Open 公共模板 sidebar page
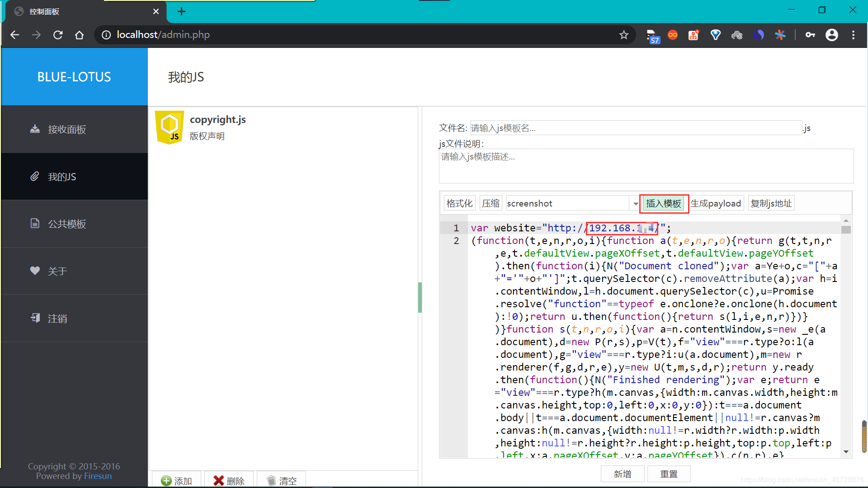The width and height of the screenshot is (868, 488). click(67, 224)
